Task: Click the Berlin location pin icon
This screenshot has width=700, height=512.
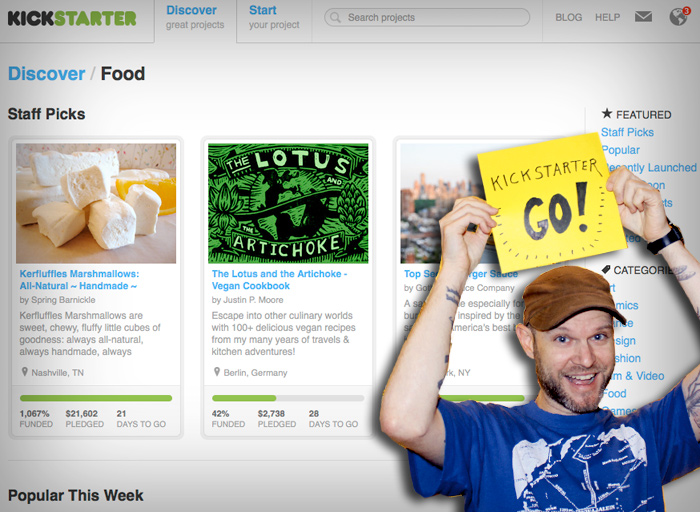Action: (x=217, y=371)
